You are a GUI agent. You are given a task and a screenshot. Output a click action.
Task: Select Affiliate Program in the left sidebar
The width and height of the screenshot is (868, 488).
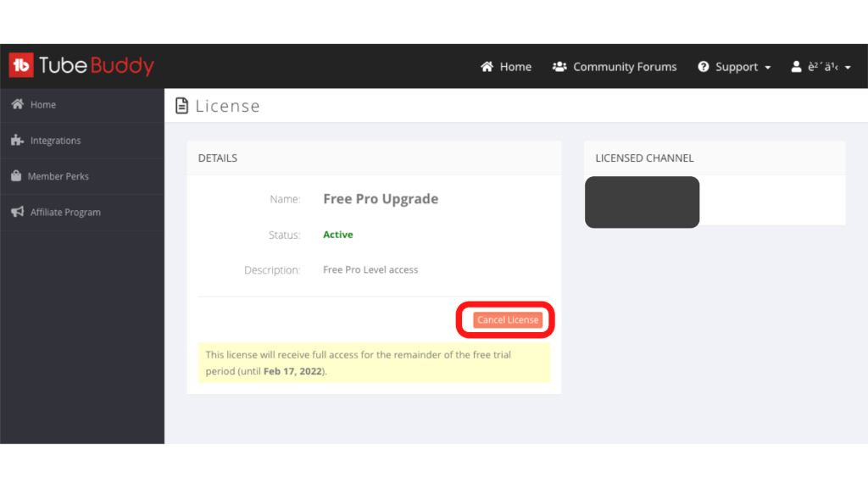[x=82, y=213]
